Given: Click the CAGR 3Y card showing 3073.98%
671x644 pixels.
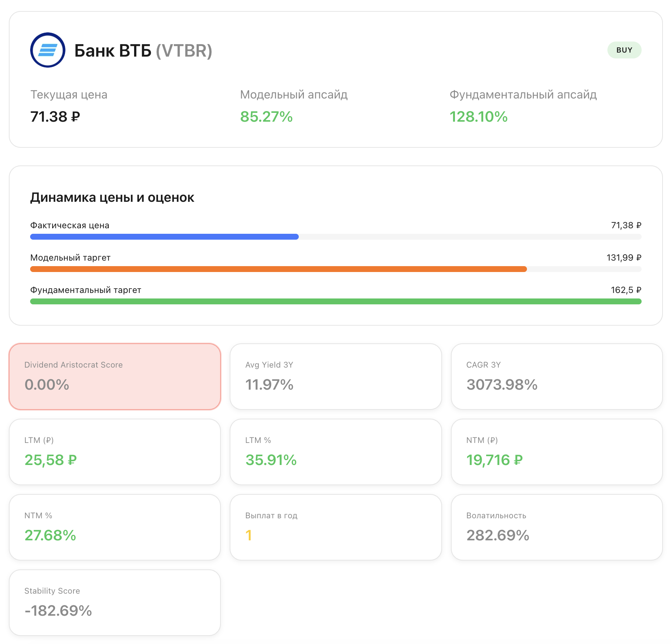Looking at the screenshot, I should coord(557,376).
